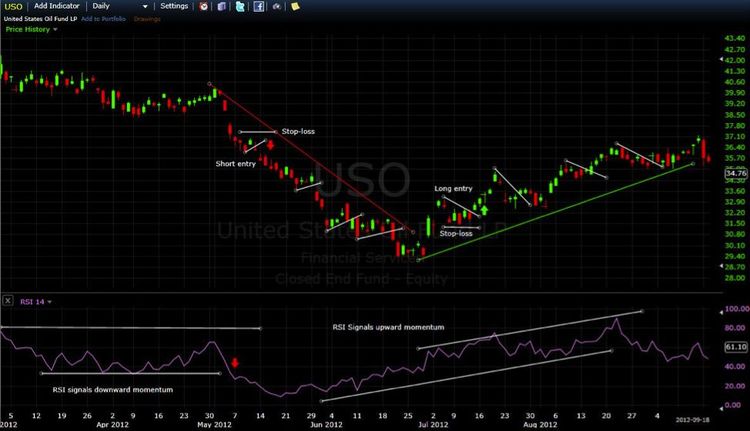The image size is (750, 431).
Task: Click the Jun 2012 axis label
Action: click(x=326, y=424)
